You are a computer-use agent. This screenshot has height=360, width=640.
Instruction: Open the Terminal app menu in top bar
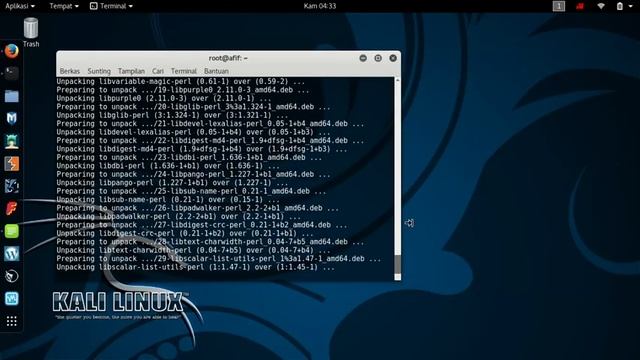111,6
